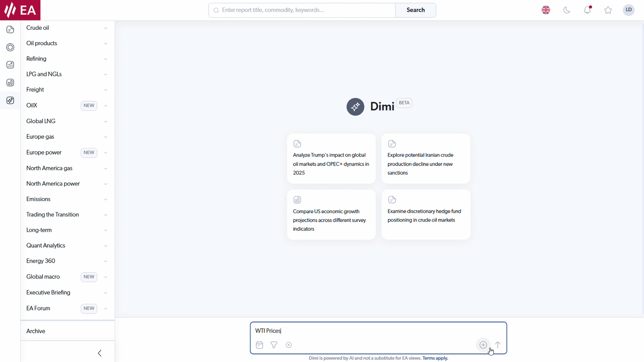Click the notifications bell icon
The image size is (644, 362).
(587, 10)
